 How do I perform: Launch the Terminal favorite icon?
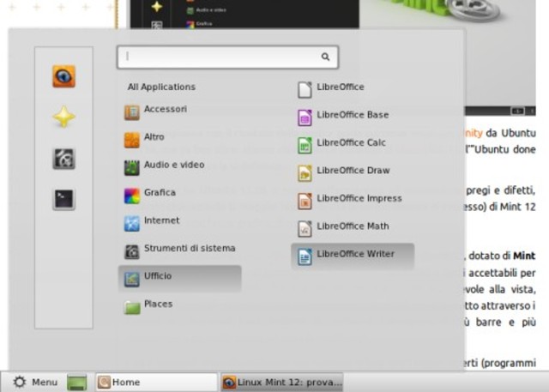click(x=63, y=199)
